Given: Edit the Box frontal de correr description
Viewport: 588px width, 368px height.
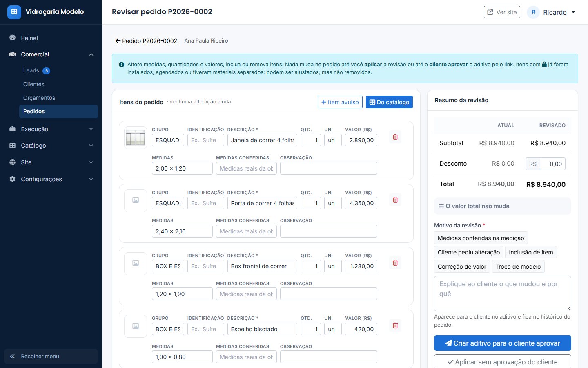Looking at the screenshot, I should [262, 266].
